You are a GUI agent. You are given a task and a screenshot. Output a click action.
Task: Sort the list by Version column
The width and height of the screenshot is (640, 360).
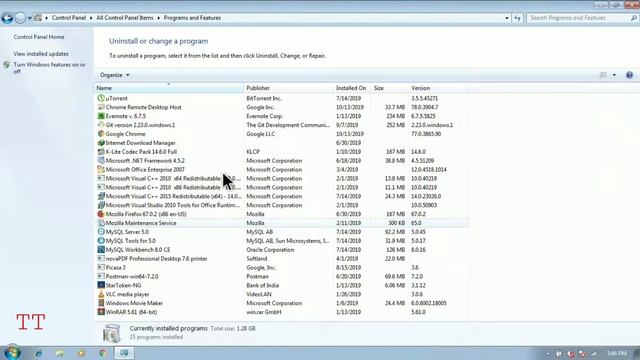tap(438, 88)
